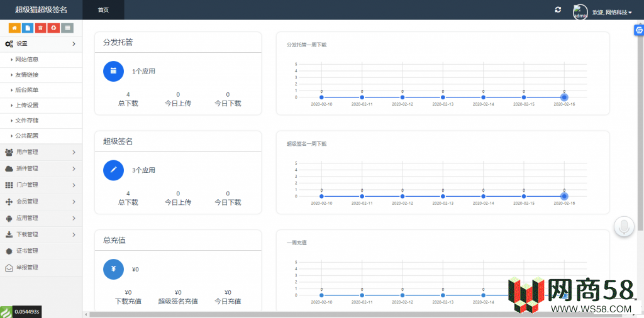Click the badge icon beside 证书管理
The height and width of the screenshot is (318, 644).
pyautogui.click(x=9, y=251)
